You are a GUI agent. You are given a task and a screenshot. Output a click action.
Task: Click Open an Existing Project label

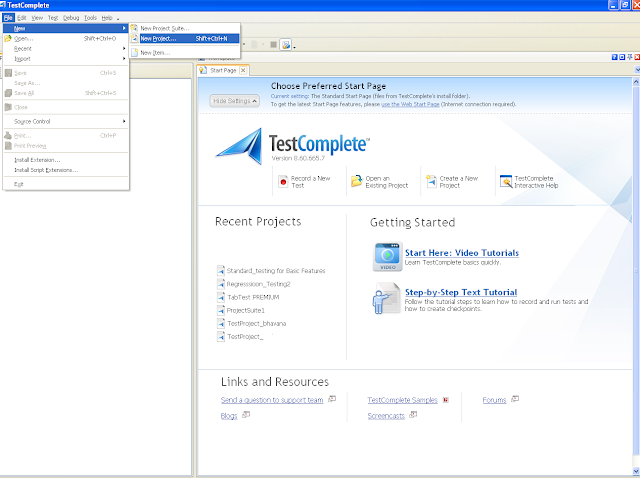point(387,182)
